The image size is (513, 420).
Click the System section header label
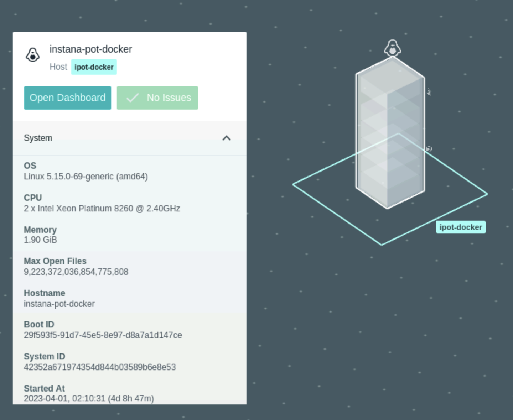[x=38, y=138]
